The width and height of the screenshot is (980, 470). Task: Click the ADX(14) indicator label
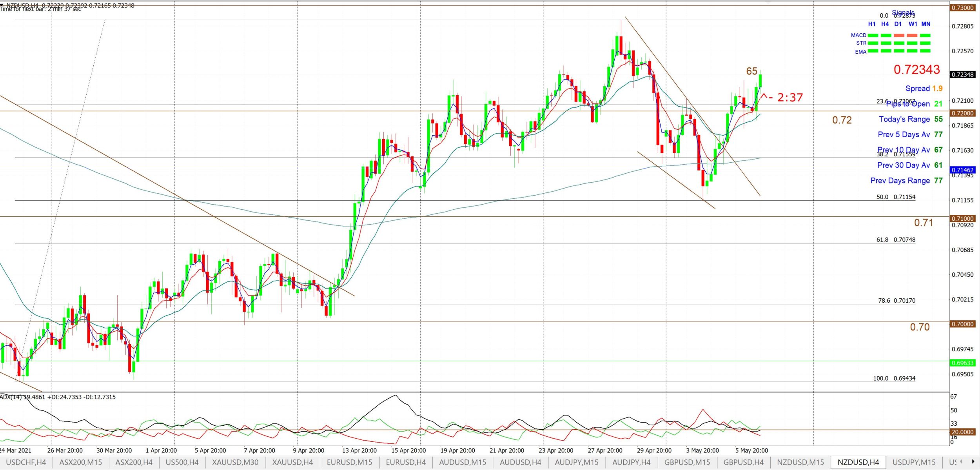click(x=58, y=397)
